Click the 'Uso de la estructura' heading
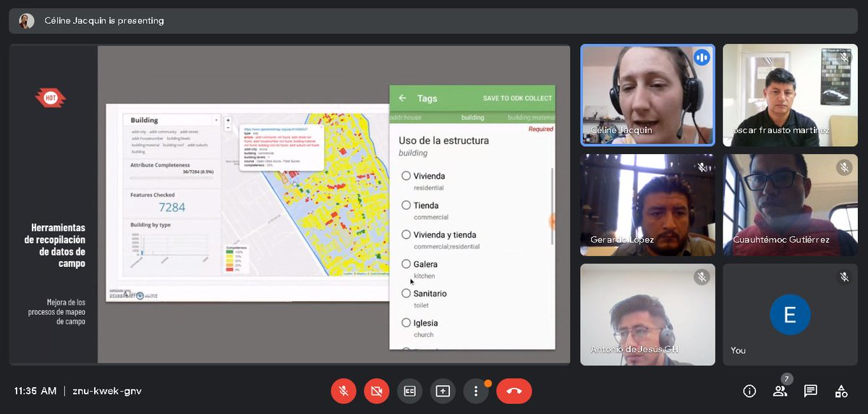Viewport: 868px width, 414px height. (443, 140)
